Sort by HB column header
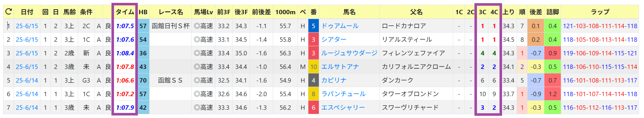Image resolution: width=644 pixels, height=118 pixels. pyautogui.click(x=143, y=12)
